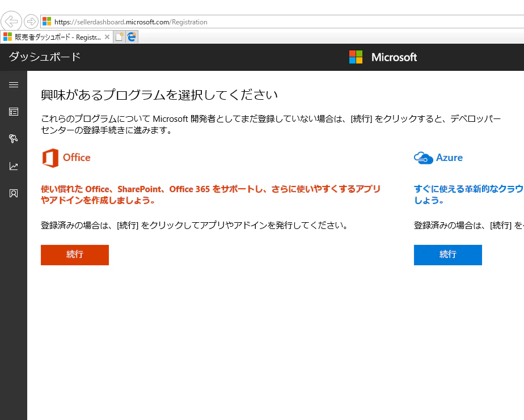Screen dimensions: 524x420
Task: Click the Microsoft logo in header
Action: pyautogui.click(x=356, y=57)
